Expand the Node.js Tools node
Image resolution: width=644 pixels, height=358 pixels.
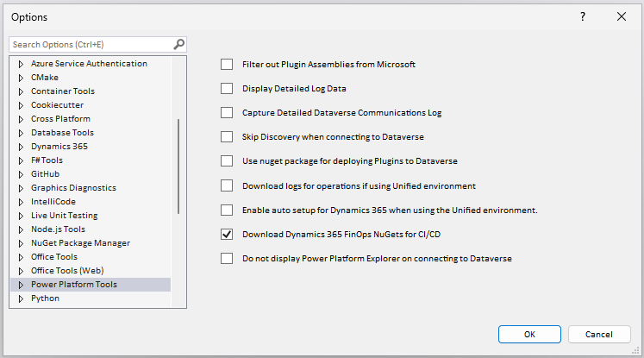tap(21, 229)
